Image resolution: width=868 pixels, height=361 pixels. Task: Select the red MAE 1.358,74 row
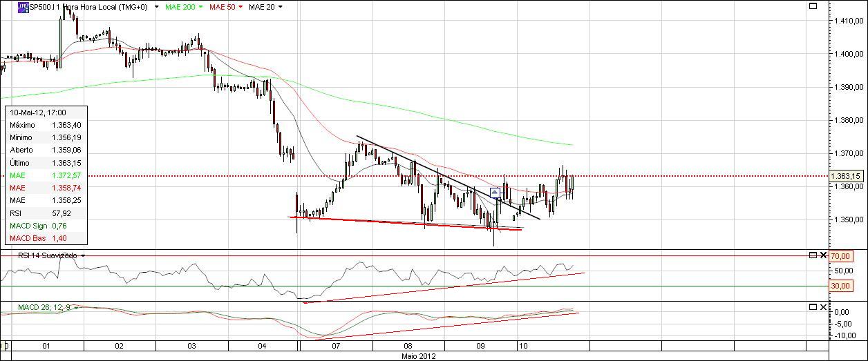(46, 188)
